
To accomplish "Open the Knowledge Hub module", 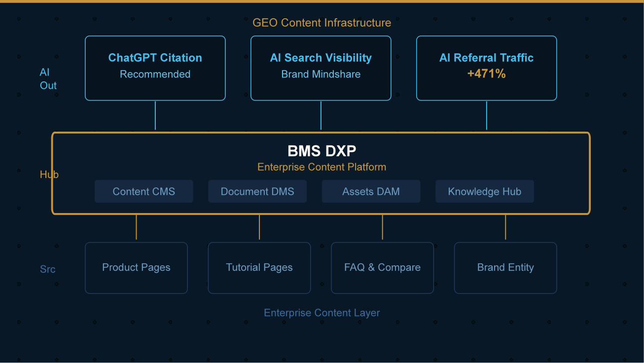I will click(x=485, y=191).
